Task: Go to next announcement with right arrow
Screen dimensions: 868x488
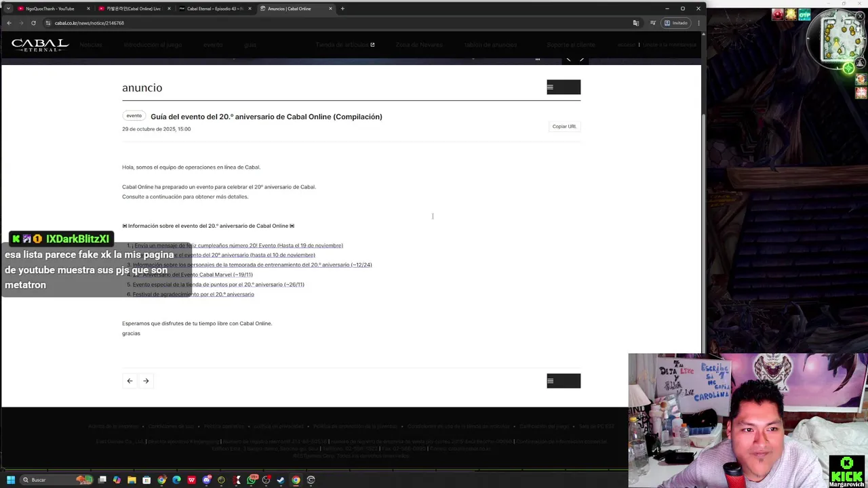Action: [x=146, y=381]
